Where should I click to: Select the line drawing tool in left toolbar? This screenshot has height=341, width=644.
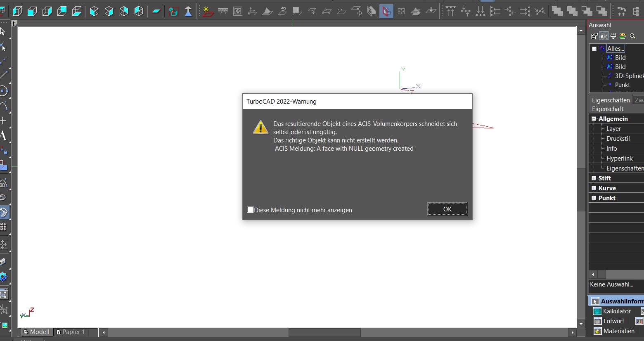[x=3, y=76]
